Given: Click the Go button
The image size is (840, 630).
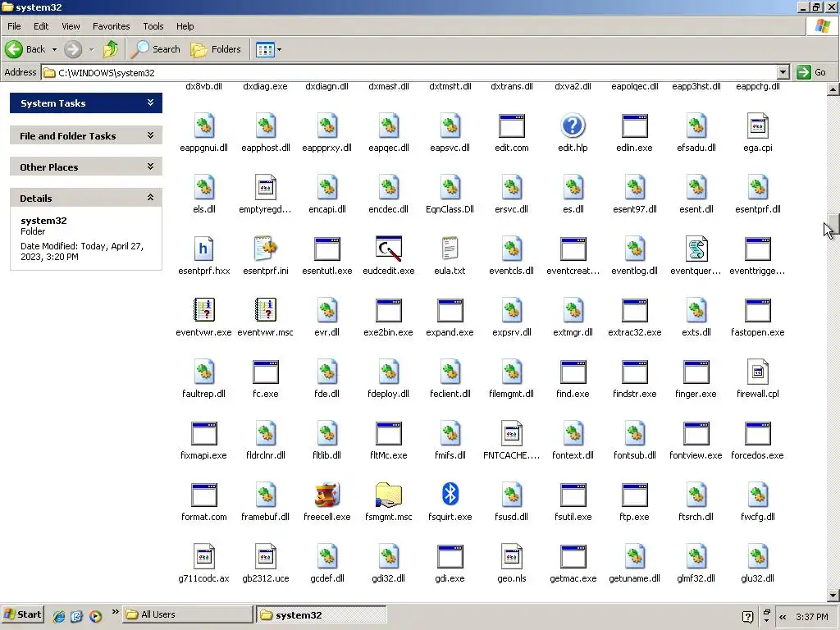Looking at the screenshot, I should click(x=811, y=72).
